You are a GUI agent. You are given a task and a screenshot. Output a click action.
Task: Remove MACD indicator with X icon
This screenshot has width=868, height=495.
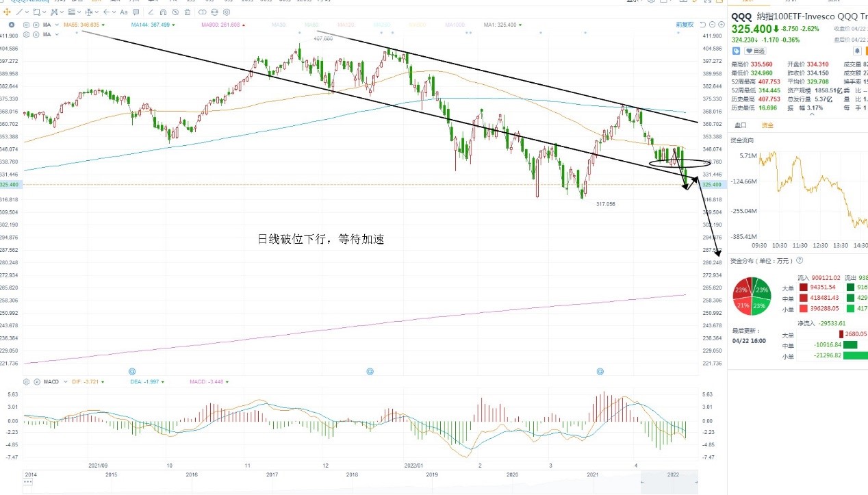(x=37, y=381)
